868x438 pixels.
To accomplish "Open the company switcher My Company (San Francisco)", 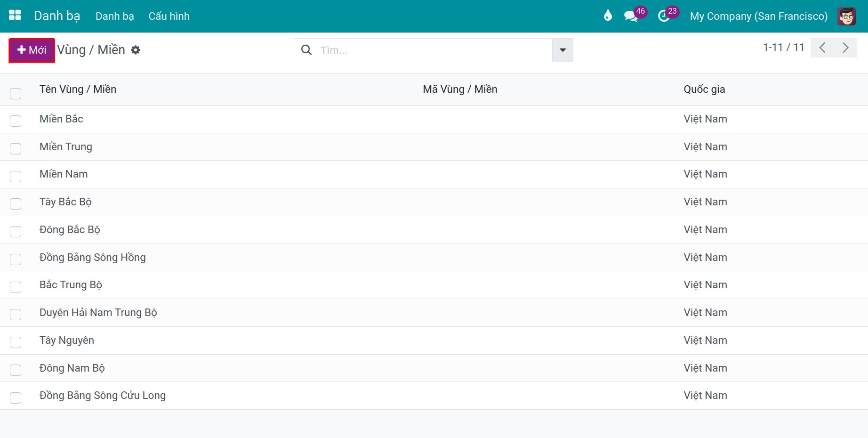I will coord(759,16).
